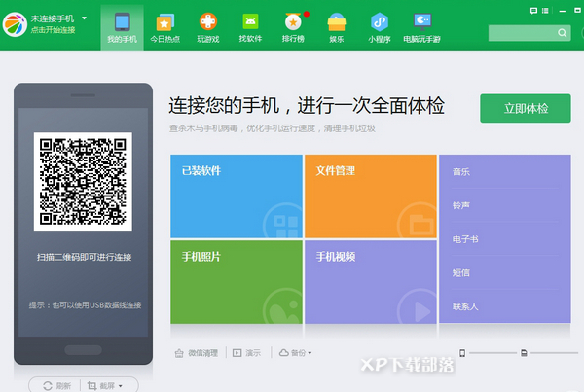Open the 今日热点 tab

(x=165, y=27)
